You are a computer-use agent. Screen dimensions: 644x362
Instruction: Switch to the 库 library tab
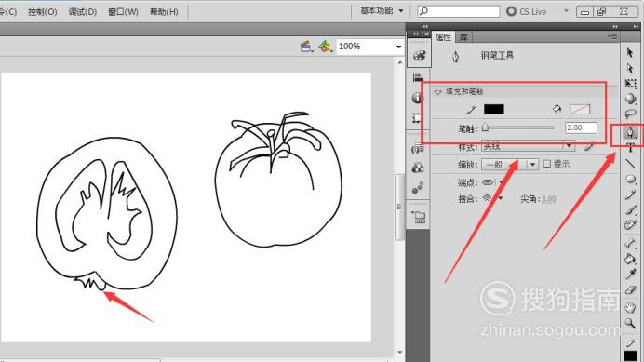(x=463, y=37)
